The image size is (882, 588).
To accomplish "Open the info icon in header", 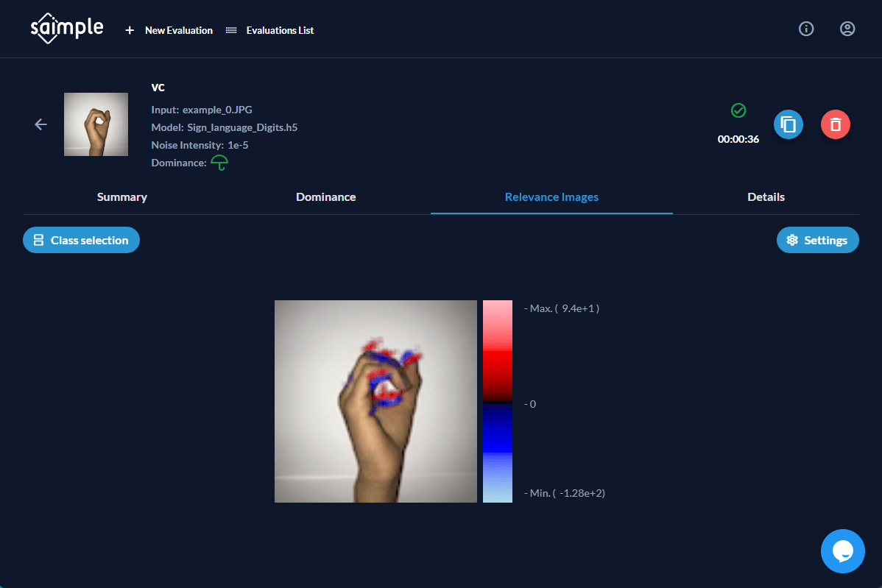I will (806, 29).
